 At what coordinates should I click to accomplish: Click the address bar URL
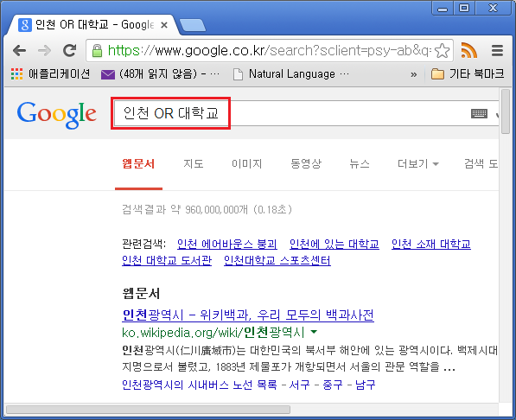pyautogui.click(x=269, y=51)
